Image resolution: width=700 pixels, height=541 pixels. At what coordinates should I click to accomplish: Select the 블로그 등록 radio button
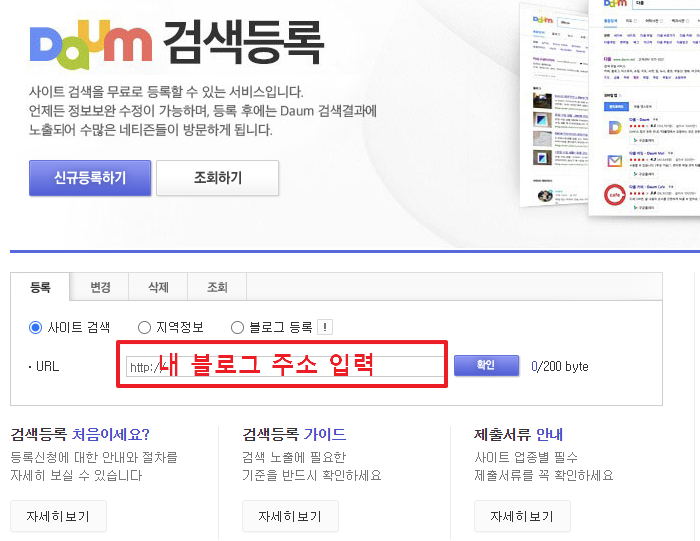(x=237, y=328)
